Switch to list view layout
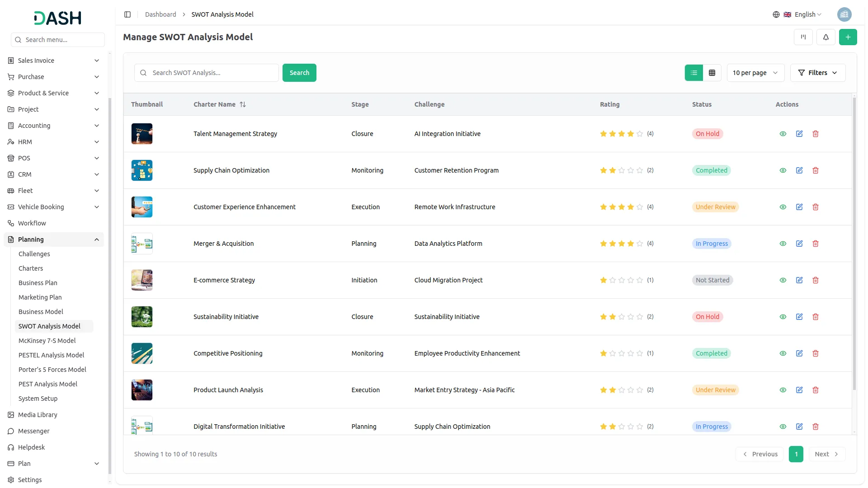868x488 pixels. tap(693, 73)
